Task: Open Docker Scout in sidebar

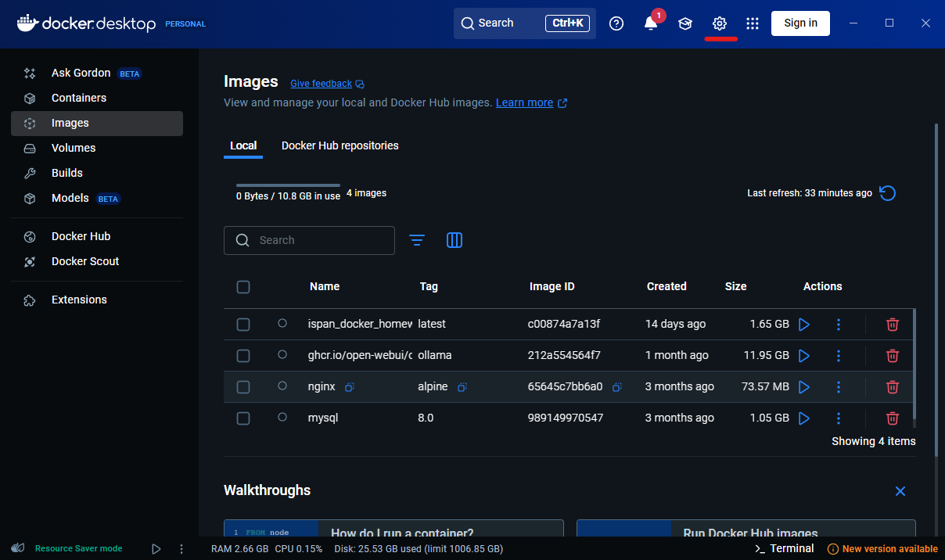Action: coord(97,261)
